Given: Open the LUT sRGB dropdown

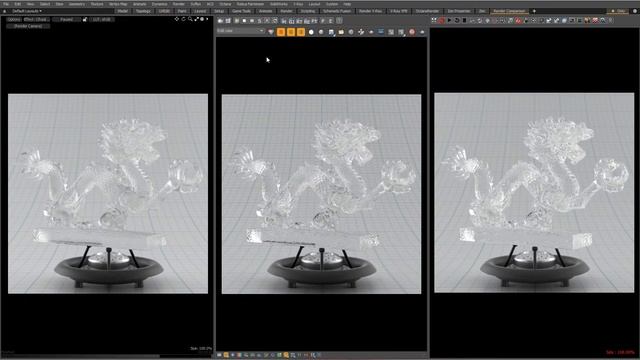Looking at the screenshot, I should pos(102,19).
